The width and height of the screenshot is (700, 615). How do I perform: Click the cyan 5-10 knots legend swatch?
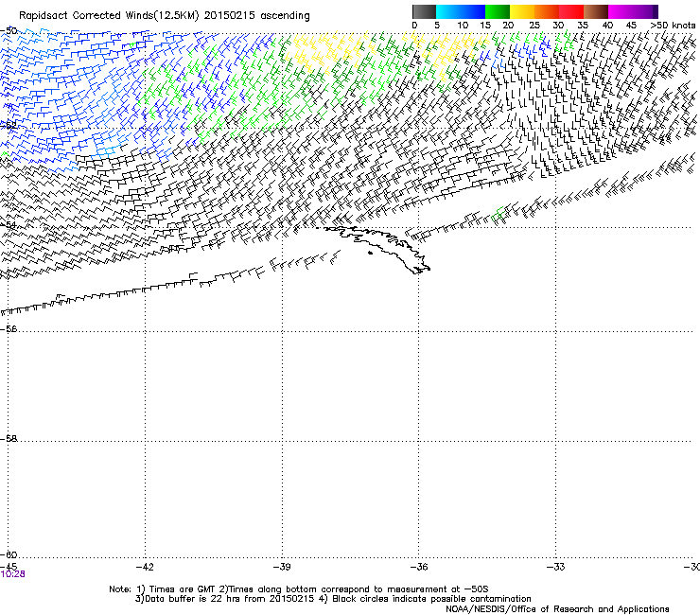coord(448,11)
